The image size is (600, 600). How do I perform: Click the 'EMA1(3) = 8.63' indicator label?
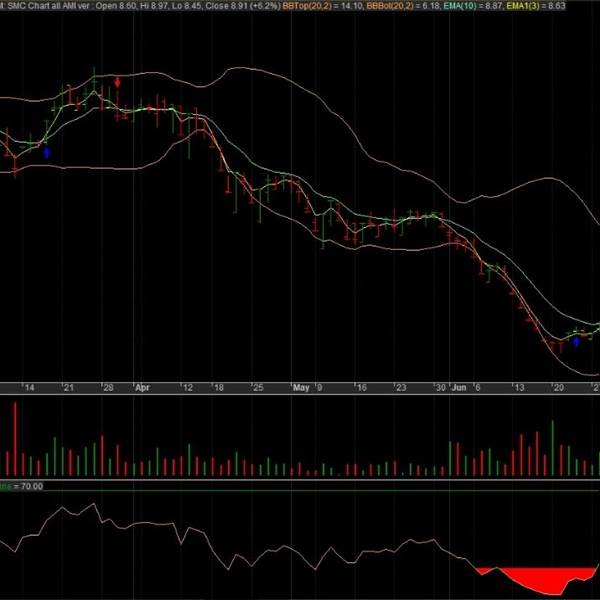[536, 6]
